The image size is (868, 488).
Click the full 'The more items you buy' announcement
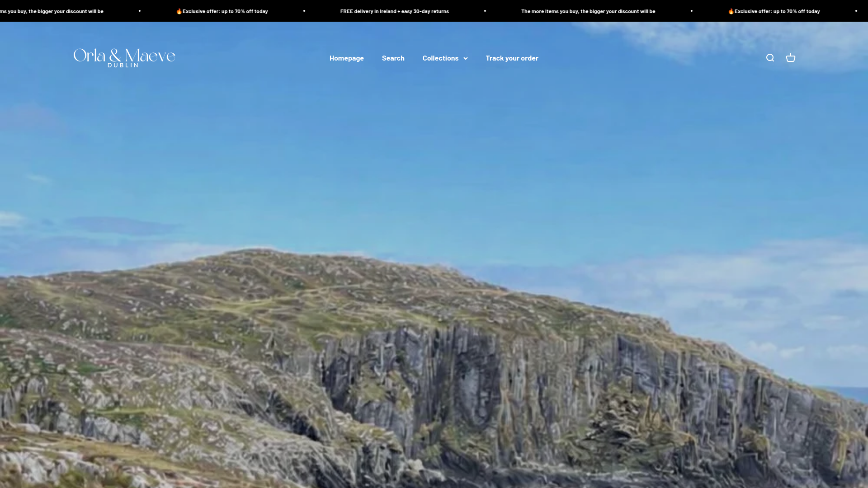coord(588,11)
